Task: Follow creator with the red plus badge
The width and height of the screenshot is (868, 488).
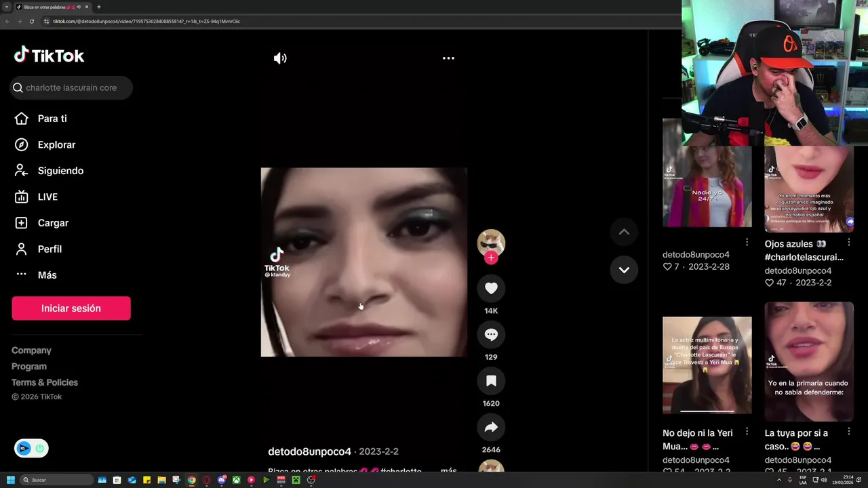Action: 491,258
